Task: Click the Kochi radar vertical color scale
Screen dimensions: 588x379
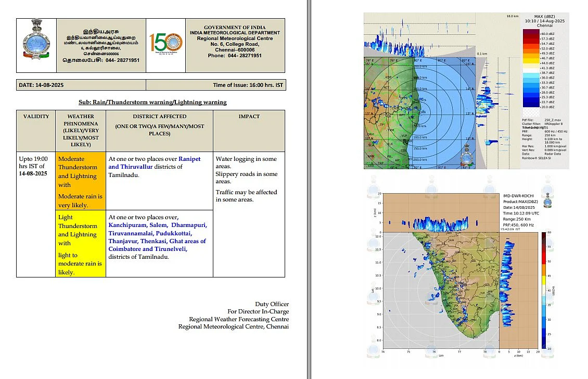Action: [x=544, y=290]
